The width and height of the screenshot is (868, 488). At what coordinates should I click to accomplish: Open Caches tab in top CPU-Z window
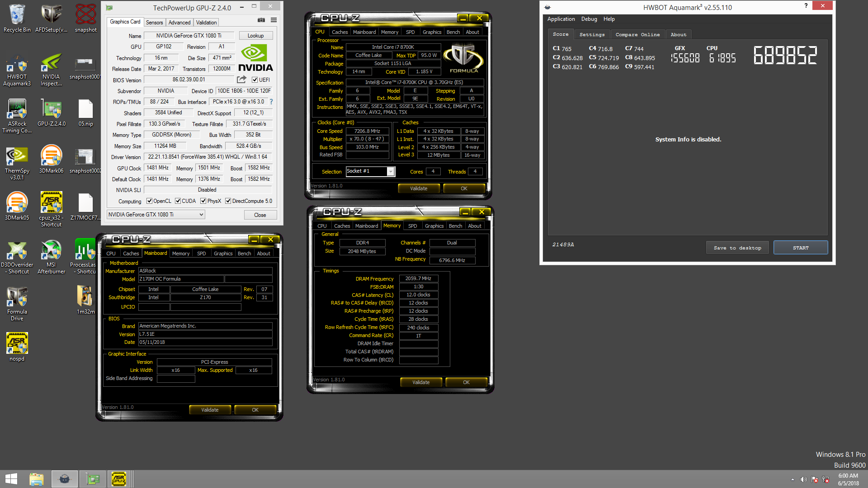coord(340,32)
